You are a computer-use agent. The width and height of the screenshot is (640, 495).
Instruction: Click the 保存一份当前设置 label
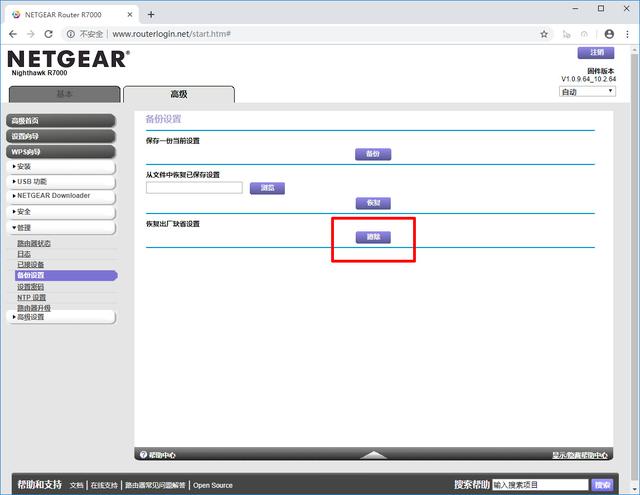[173, 141]
